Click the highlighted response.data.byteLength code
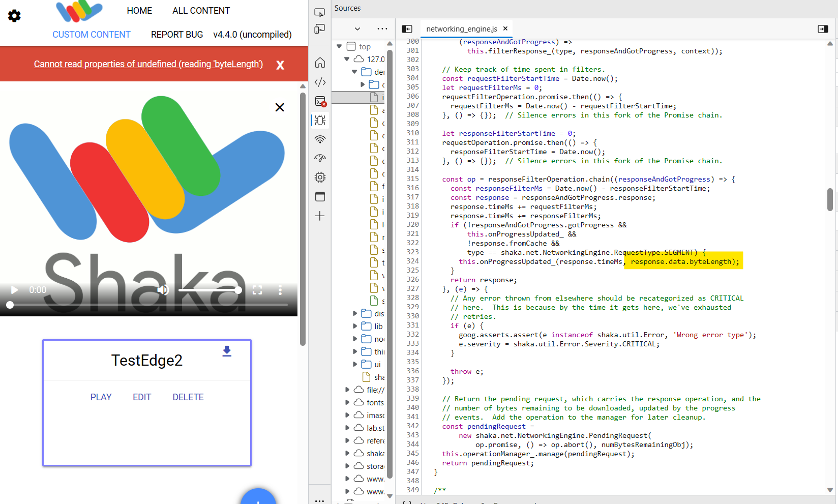 [x=684, y=261]
